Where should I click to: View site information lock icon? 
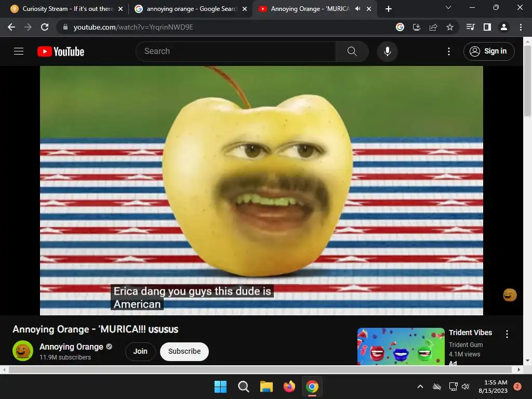click(65, 27)
